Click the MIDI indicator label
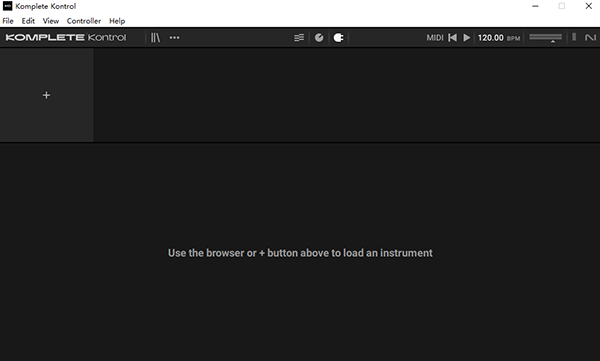Screen dimensions: 600x361 tap(435, 38)
